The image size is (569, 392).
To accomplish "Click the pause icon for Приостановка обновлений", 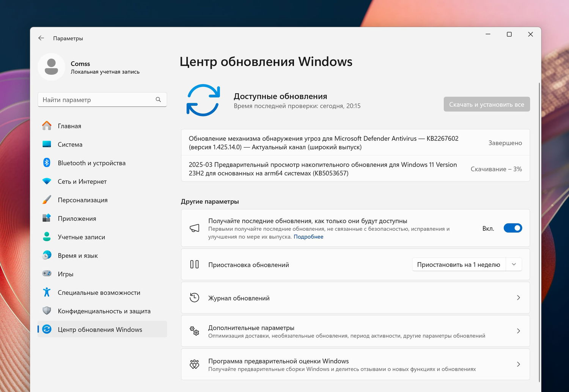I will click(x=195, y=264).
